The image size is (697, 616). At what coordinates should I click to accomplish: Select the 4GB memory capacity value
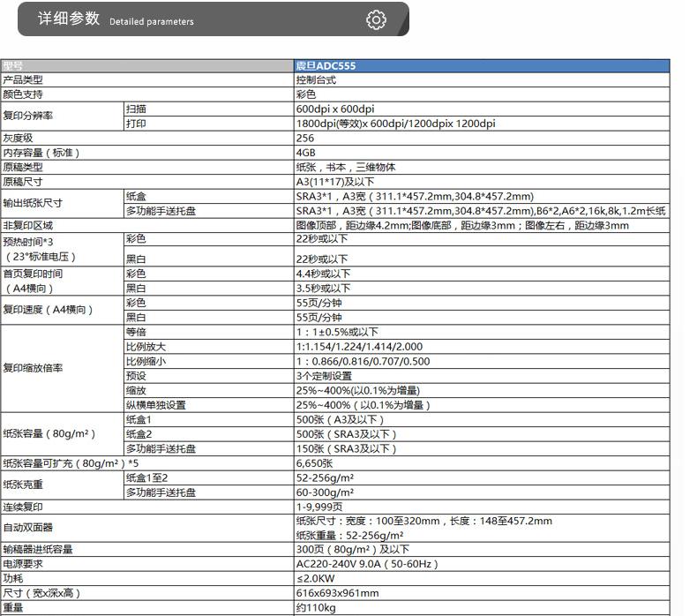tap(305, 152)
